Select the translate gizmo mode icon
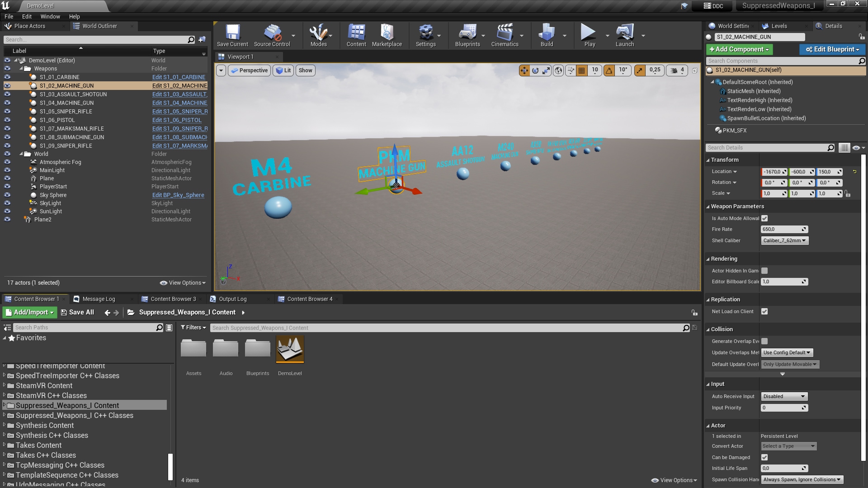This screenshot has height=488, width=868. pos(524,70)
